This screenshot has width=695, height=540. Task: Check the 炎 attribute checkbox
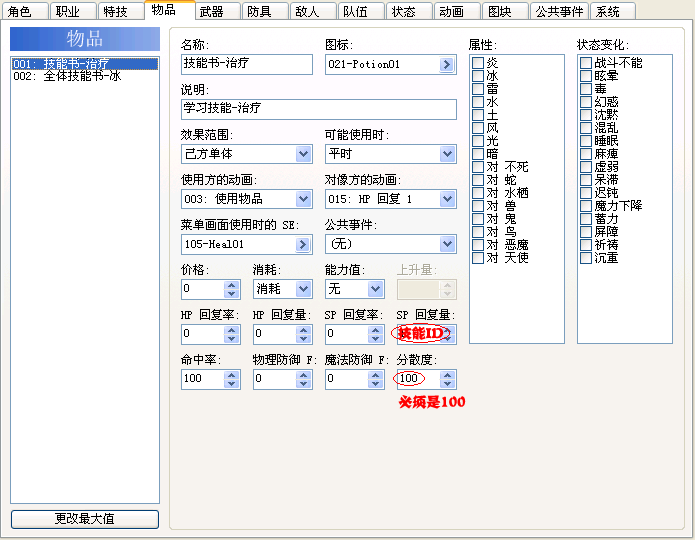click(x=478, y=63)
